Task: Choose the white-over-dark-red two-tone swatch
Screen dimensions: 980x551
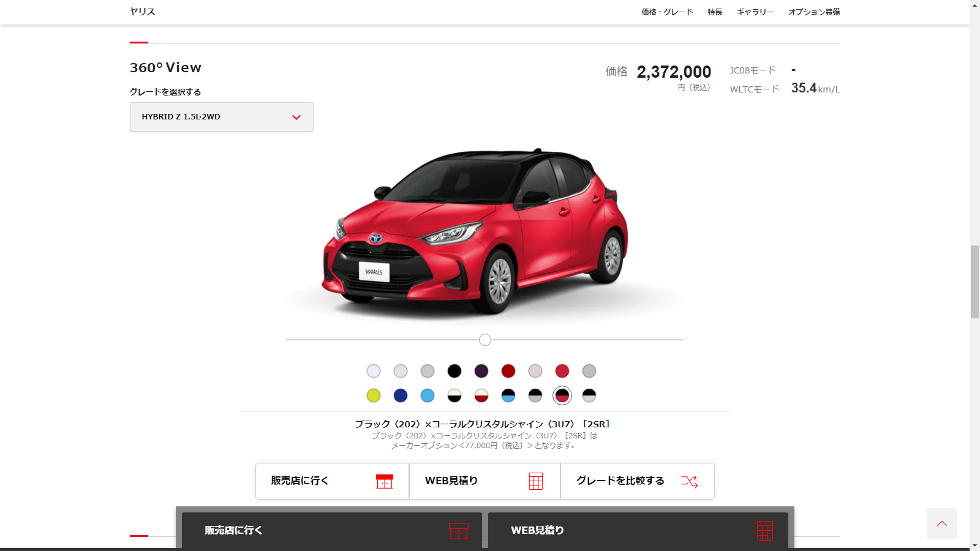Action: pos(481,395)
